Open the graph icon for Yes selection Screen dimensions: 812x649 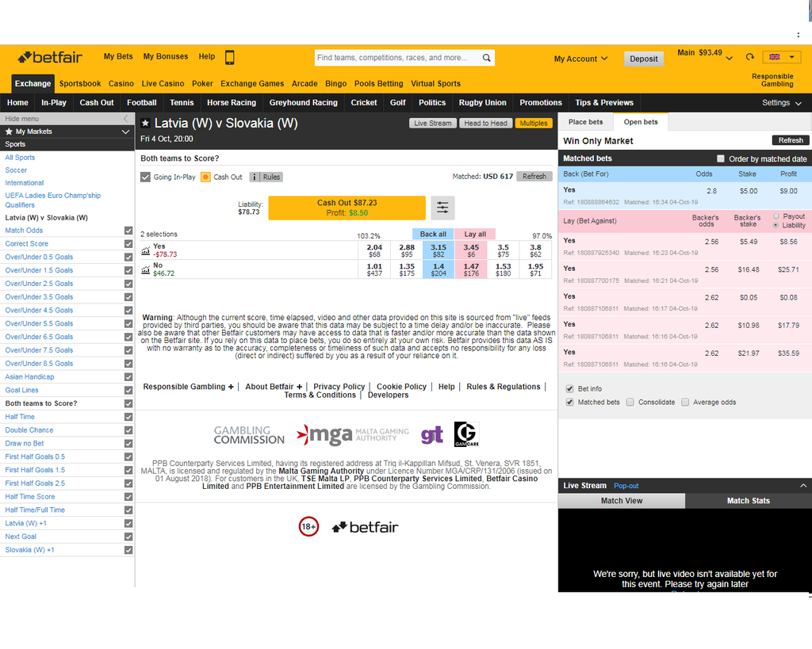146,251
